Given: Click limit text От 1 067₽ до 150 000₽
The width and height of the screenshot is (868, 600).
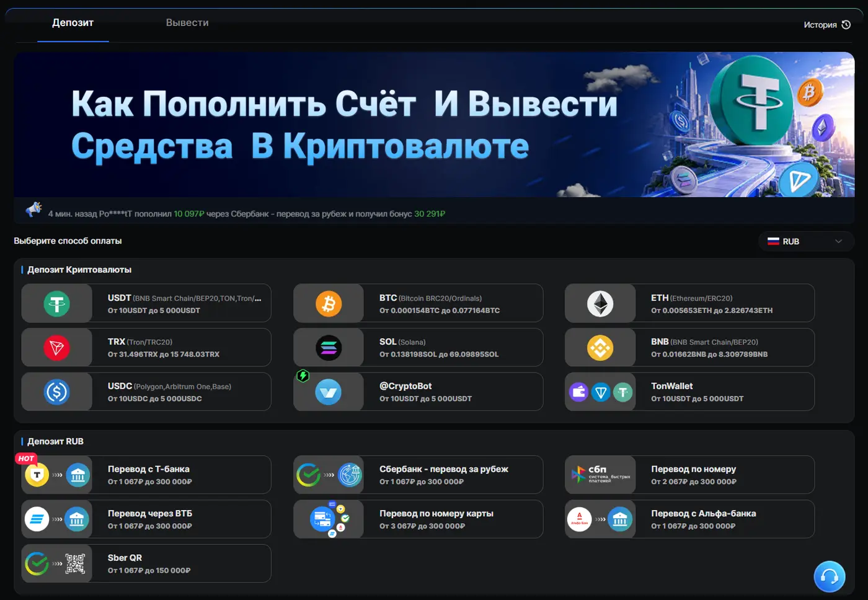Looking at the screenshot, I should click(x=149, y=570).
